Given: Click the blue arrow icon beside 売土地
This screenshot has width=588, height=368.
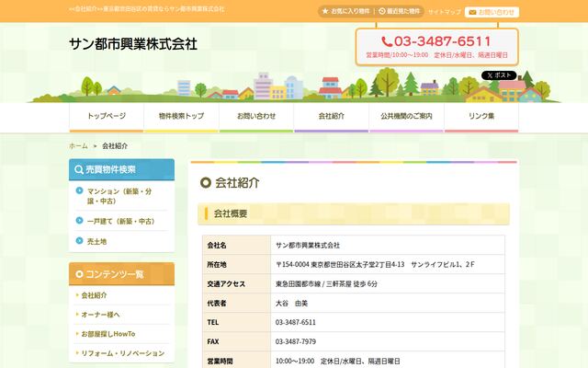Looking at the screenshot, I should click(x=79, y=241).
